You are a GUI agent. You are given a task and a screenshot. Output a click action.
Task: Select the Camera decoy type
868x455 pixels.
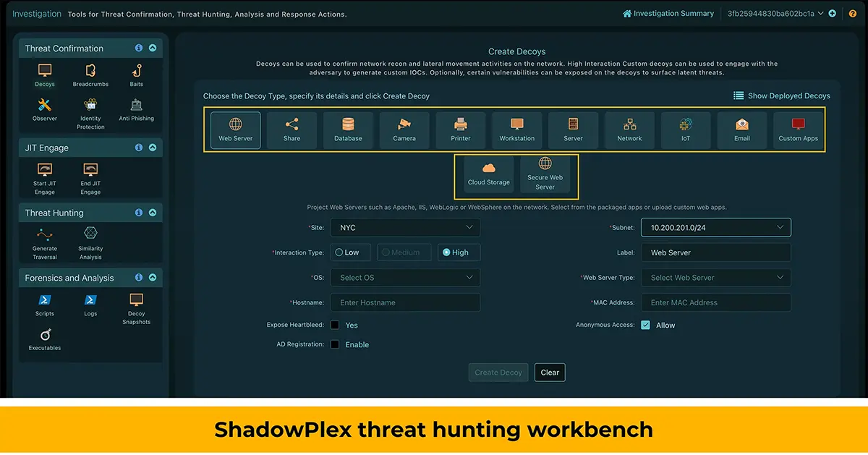(x=404, y=130)
